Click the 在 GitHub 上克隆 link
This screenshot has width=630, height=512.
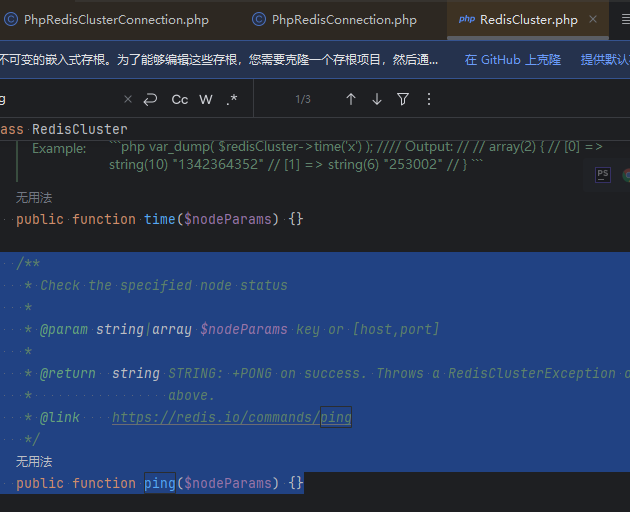(x=512, y=60)
